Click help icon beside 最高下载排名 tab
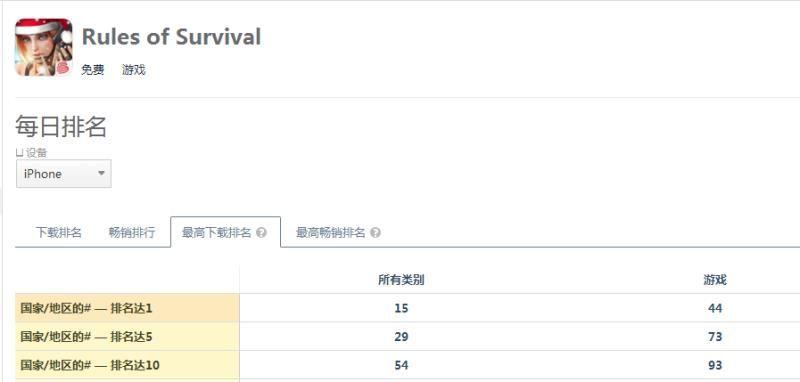 [261, 233]
